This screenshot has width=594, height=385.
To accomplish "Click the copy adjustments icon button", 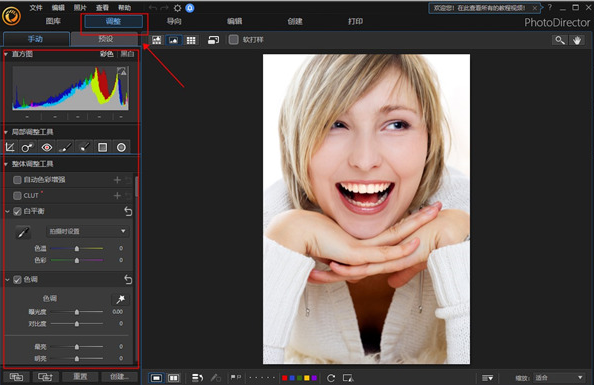I will tap(16, 377).
